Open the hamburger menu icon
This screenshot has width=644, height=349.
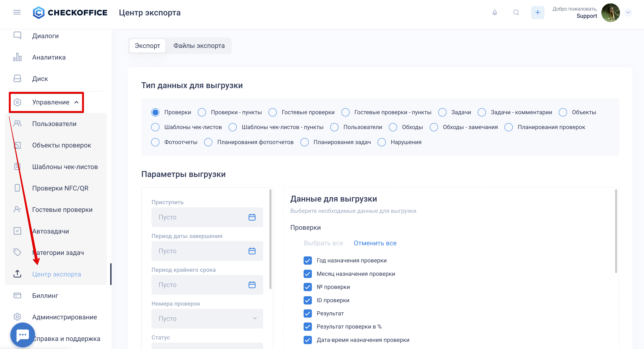point(17,12)
